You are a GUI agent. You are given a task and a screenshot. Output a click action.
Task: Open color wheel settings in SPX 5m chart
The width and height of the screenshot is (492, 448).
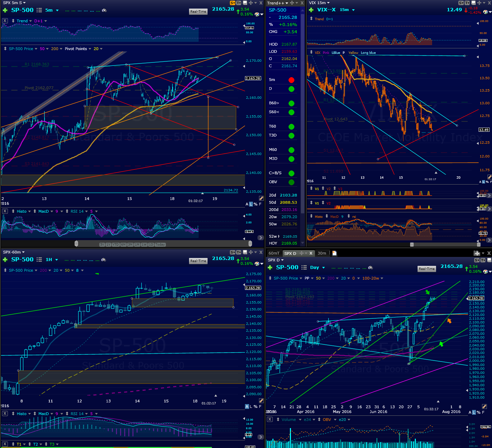point(256,14)
